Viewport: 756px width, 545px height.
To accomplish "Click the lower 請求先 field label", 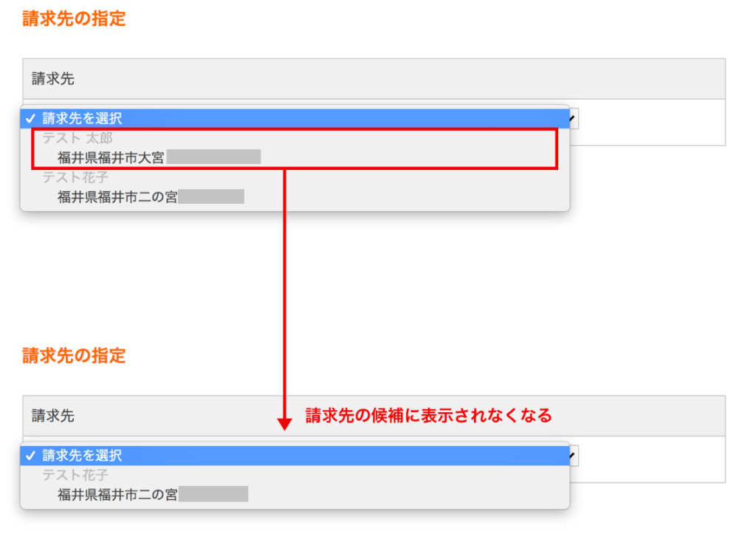I will coord(53,416).
